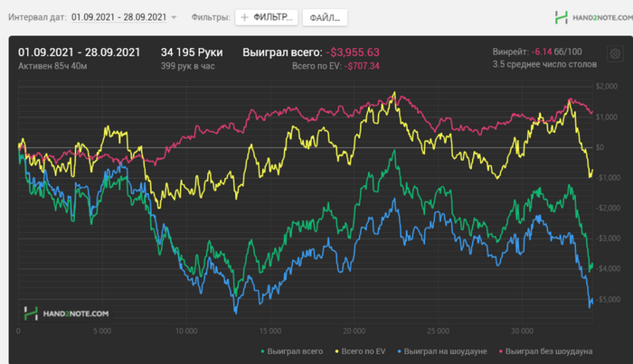Click the 30 000 x-axis label
633x364 pixels.
(522, 331)
